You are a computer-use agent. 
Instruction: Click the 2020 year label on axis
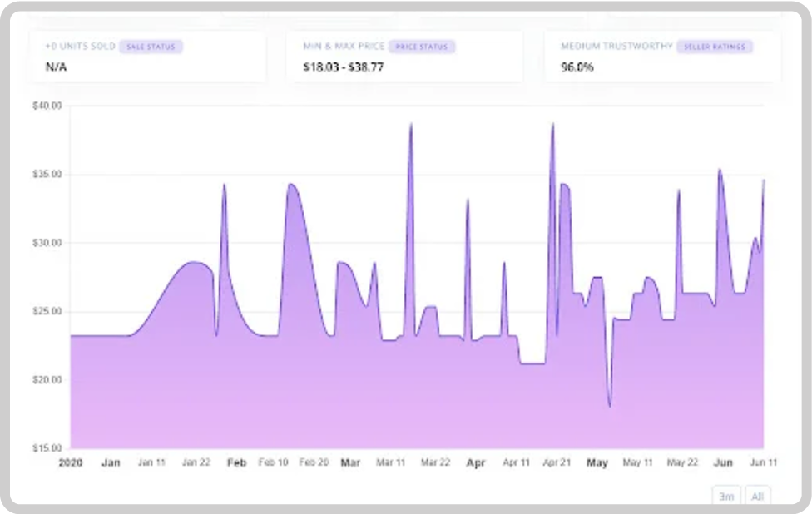pyautogui.click(x=71, y=462)
